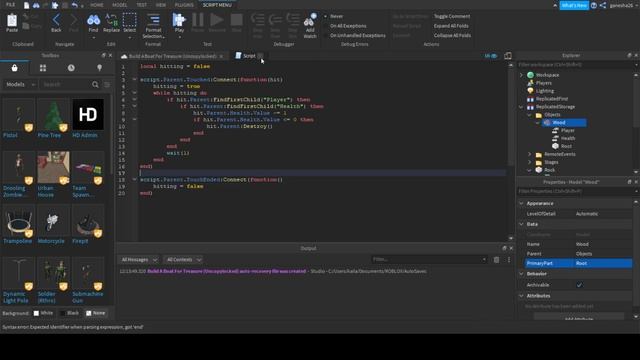Click the Add Watch icon
The width and height of the screenshot is (640, 360).
tap(310, 20)
